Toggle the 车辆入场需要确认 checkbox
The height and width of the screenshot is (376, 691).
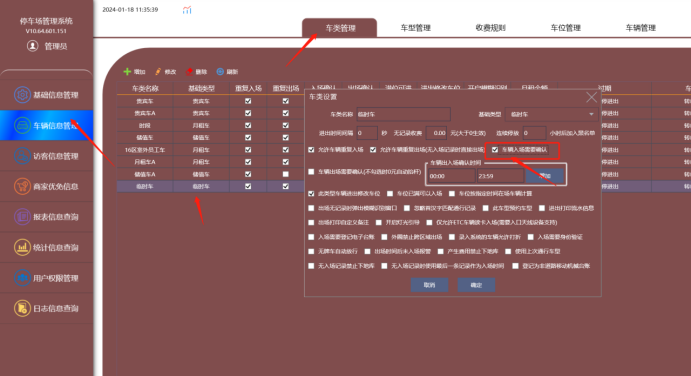tap(495, 150)
